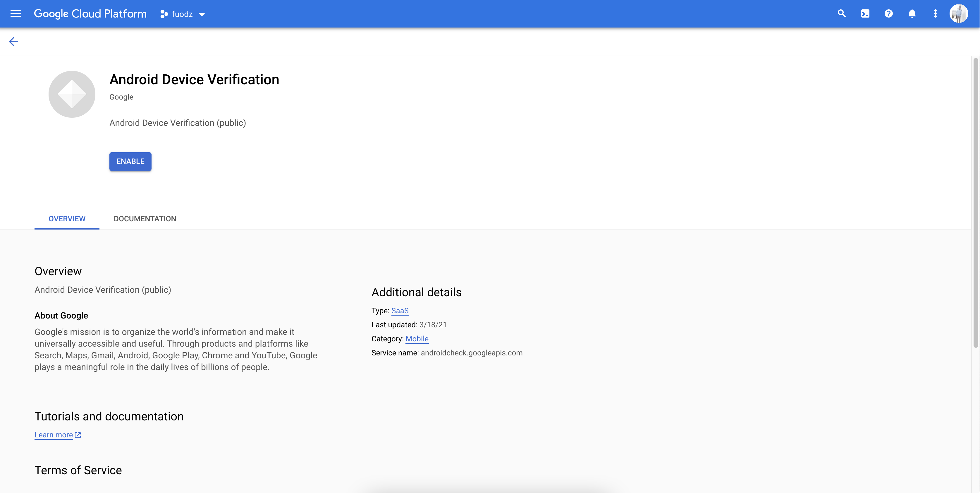Switch to the OVERVIEW tab

(x=67, y=218)
